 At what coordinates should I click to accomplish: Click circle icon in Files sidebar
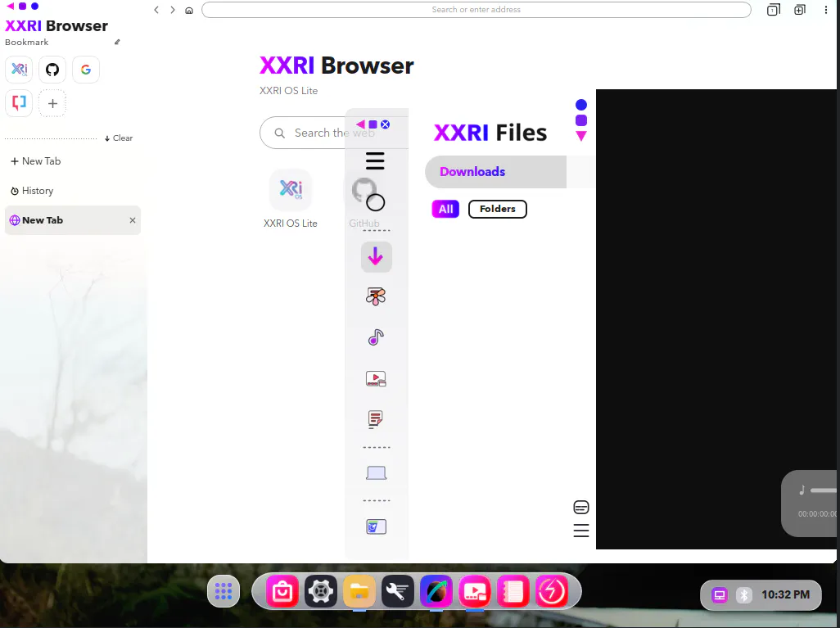pyautogui.click(x=376, y=202)
